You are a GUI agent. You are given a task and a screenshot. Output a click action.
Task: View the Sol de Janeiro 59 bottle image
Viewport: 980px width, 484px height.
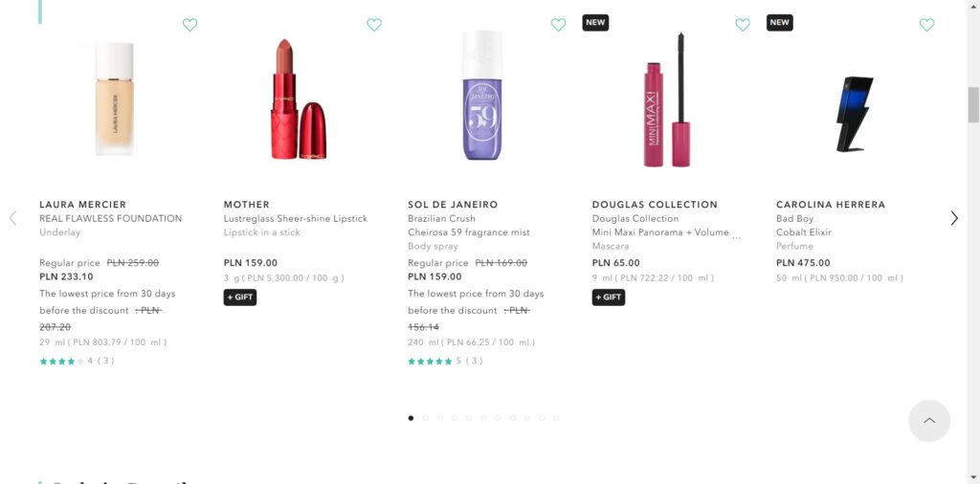(x=483, y=99)
